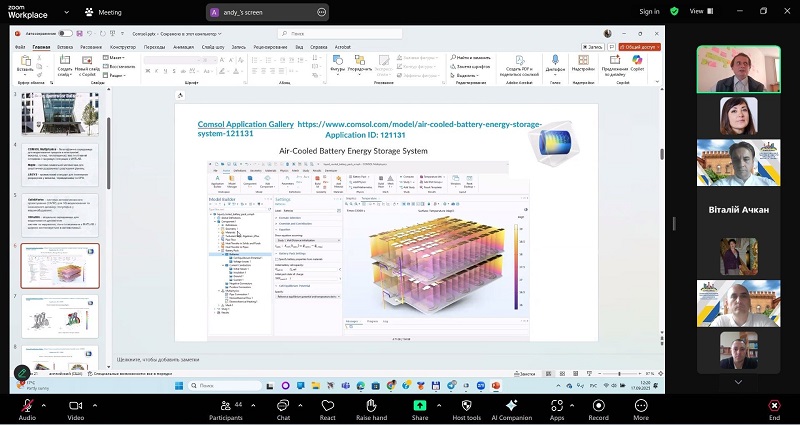800x425 pixels.
Task: Switch to Конструктор ribbon tab
Action: (x=123, y=47)
